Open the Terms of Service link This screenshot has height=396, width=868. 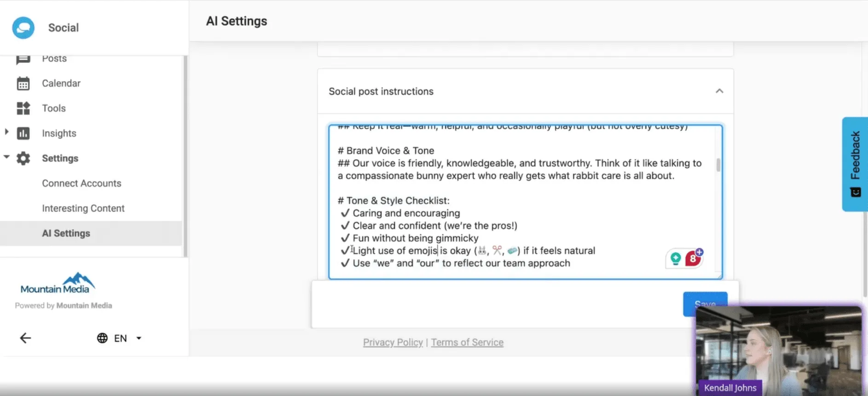point(467,343)
